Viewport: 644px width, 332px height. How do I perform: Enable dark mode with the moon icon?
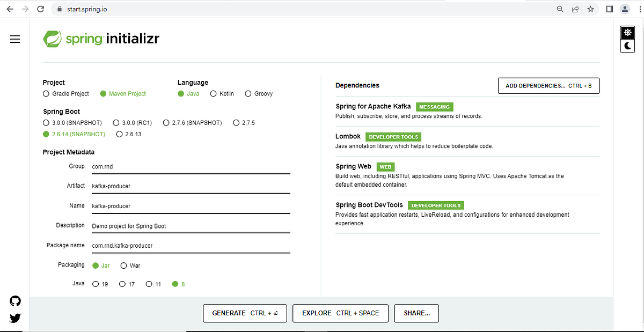627,46
